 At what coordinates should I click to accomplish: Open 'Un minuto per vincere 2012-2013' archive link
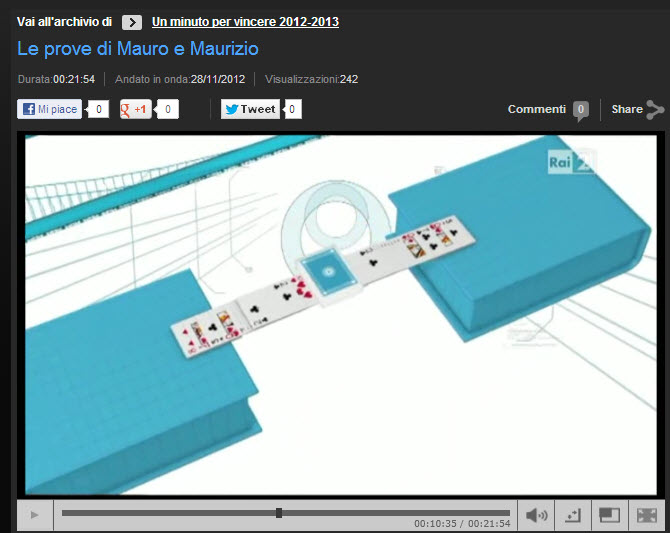[245, 22]
